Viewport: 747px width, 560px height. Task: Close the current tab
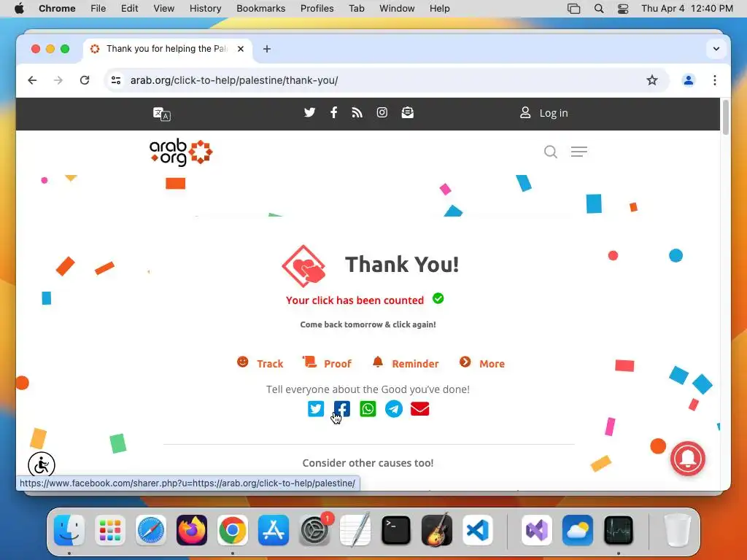(241, 49)
